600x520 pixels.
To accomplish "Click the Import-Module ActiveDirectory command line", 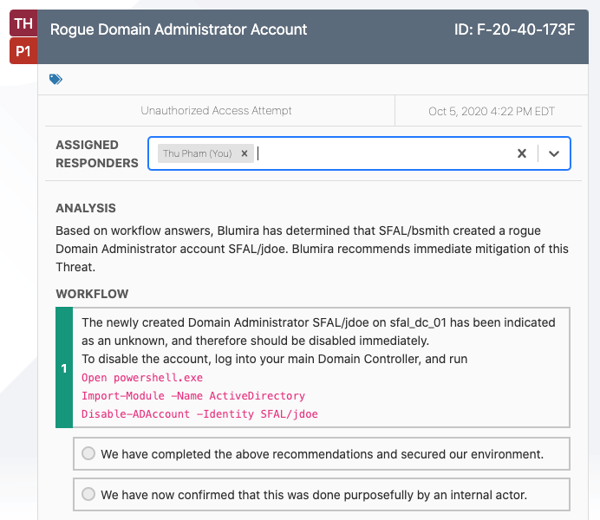I will point(193,396).
